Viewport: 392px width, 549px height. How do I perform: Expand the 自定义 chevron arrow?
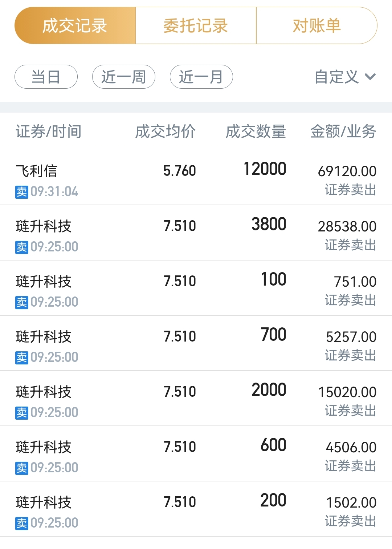click(370, 77)
